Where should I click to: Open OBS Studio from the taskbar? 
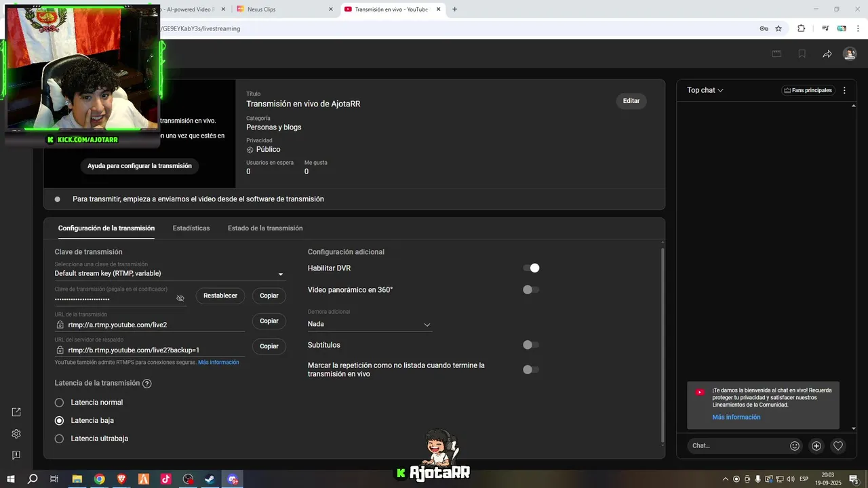point(188,479)
